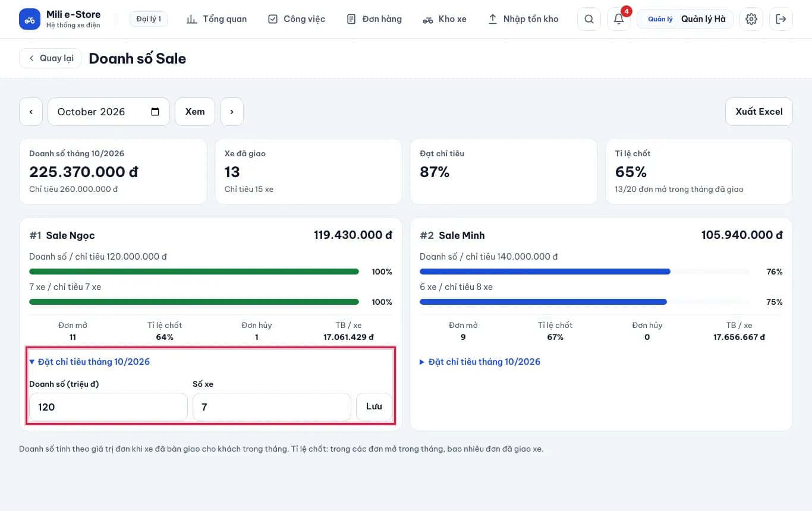The height and width of the screenshot is (511, 812).
Task: Click Số xe input with 7
Action: (x=272, y=407)
